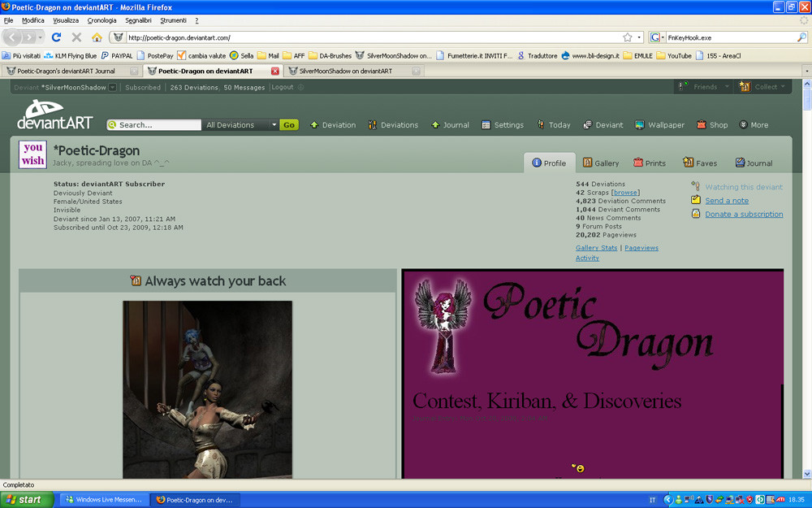Open search engine selector Google dropdown
Screen dimensions: 812x508
coord(657,37)
